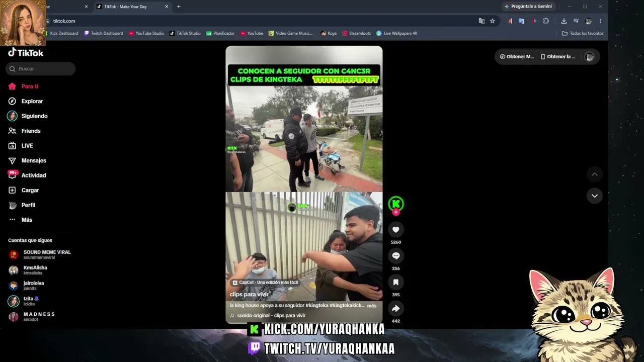Open the Izita followed account

coord(24,301)
